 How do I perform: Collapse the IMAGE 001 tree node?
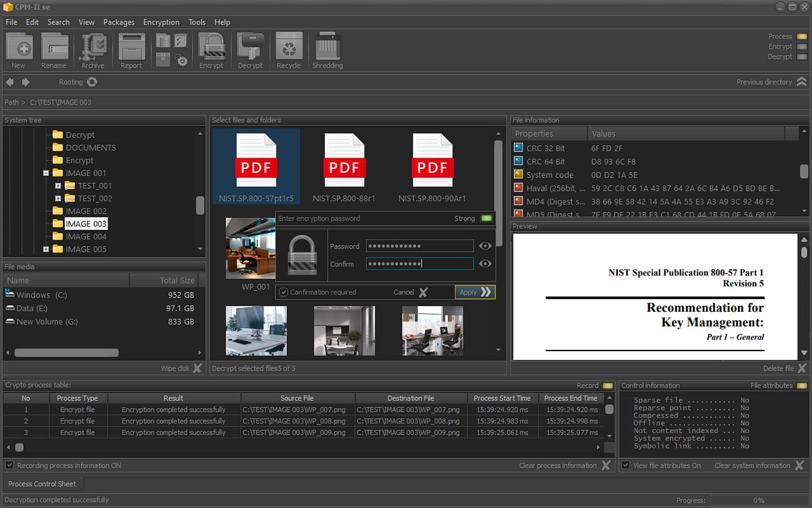(45, 172)
